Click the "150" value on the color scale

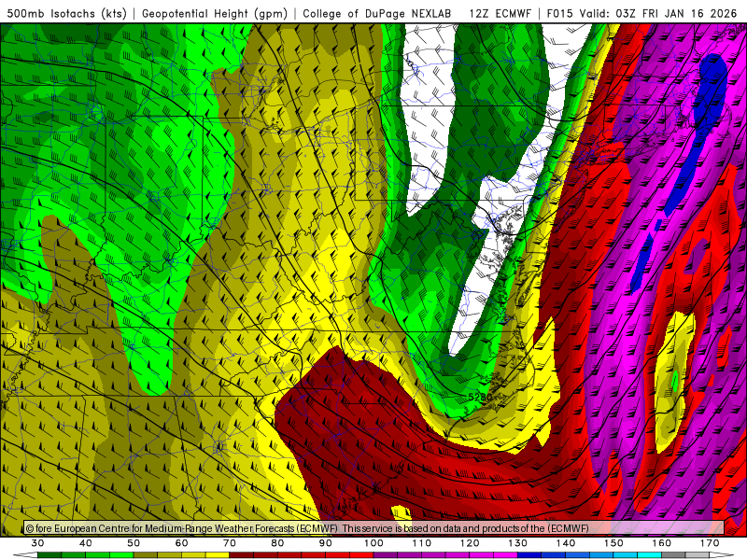(x=613, y=543)
